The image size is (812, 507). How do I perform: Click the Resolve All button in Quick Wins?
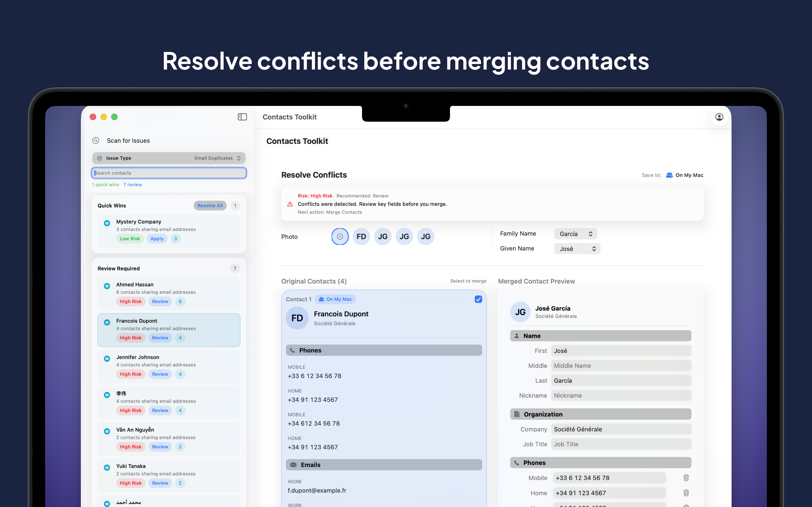click(x=210, y=206)
